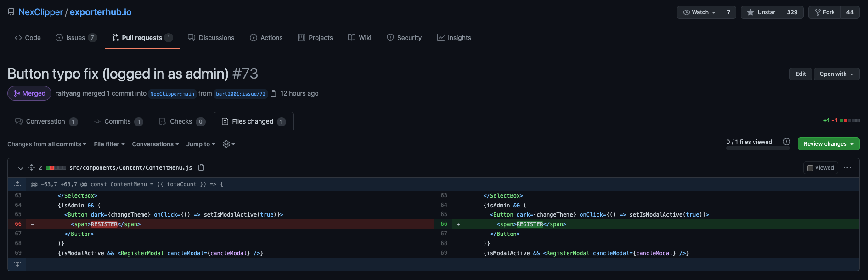
Task: Click the Unstar button
Action: coord(761,12)
